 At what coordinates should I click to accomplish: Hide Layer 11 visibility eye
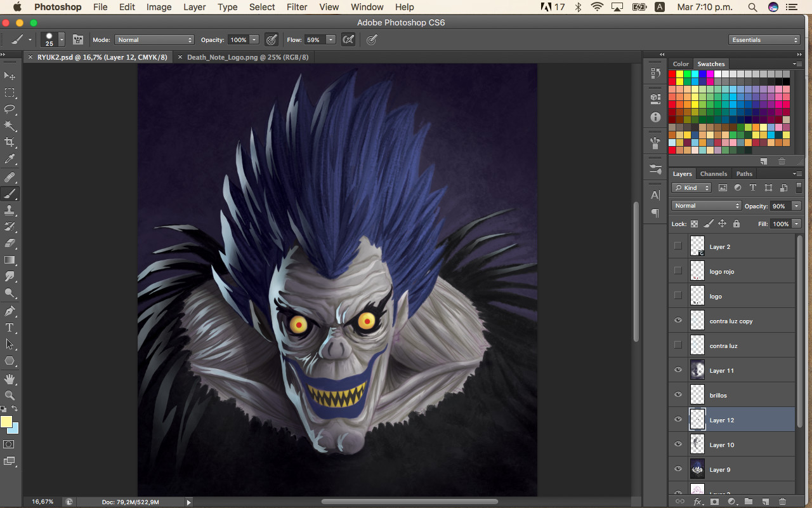tap(678, 370)
